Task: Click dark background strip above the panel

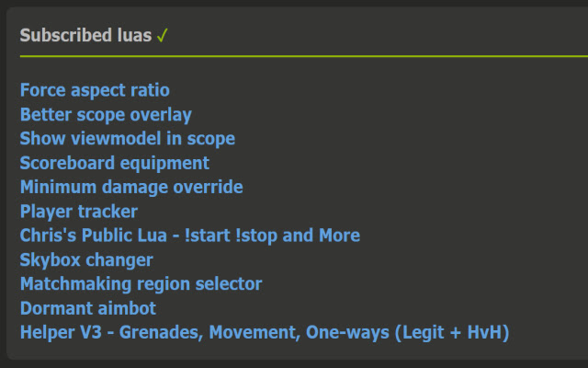Action: pyautogui.click(x=294, y=3)
